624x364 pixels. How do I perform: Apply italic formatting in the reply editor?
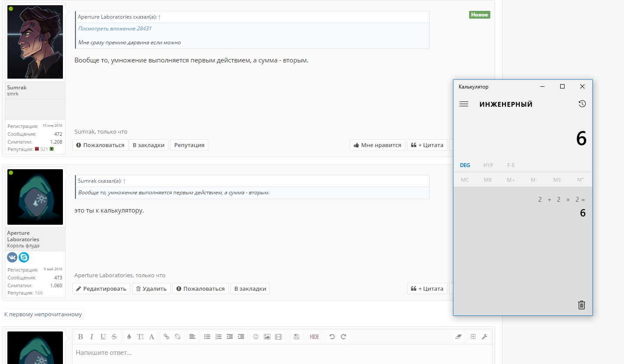pyautogui.click(x=92, y=337)
